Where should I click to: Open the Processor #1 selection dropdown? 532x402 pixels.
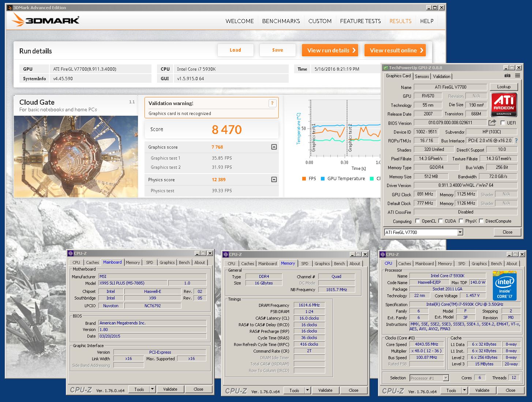(x=446, y=378)
